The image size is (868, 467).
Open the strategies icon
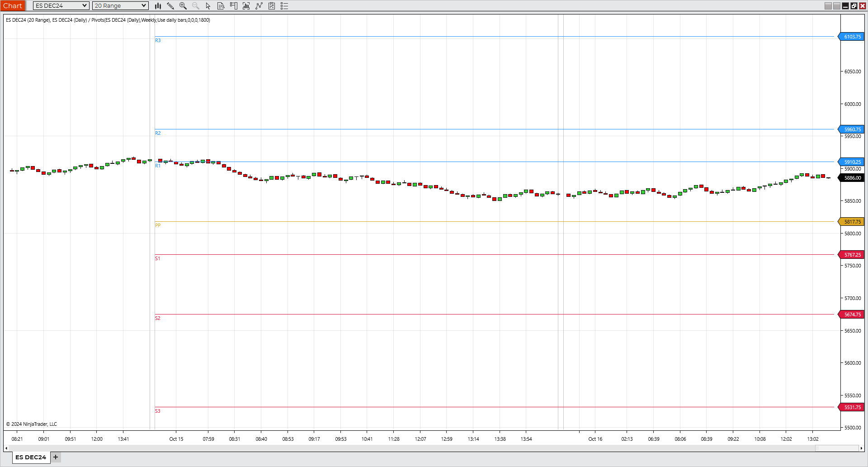(x=259, y=6)
